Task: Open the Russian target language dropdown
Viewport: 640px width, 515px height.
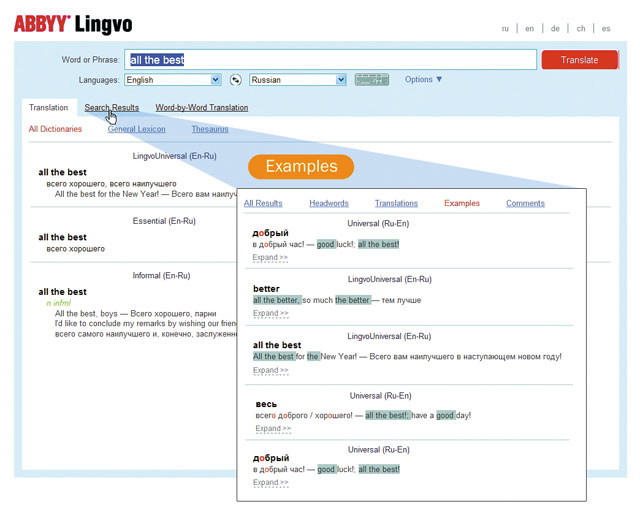Action: coord(298,80)
